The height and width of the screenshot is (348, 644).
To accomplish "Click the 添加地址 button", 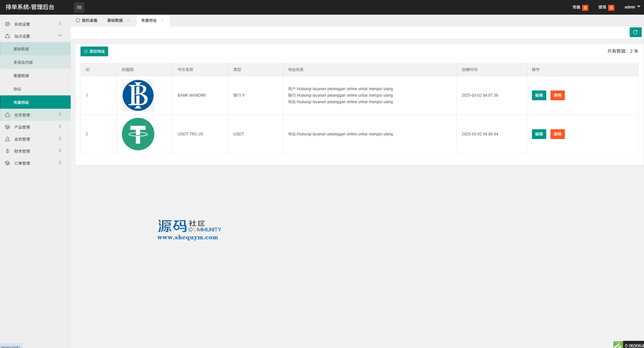I will (x=94, y=51).
